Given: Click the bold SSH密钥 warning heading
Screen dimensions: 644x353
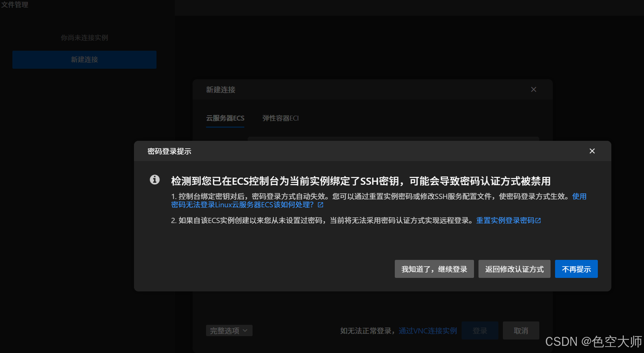Looking at the screenshot, I should (361, 181).
